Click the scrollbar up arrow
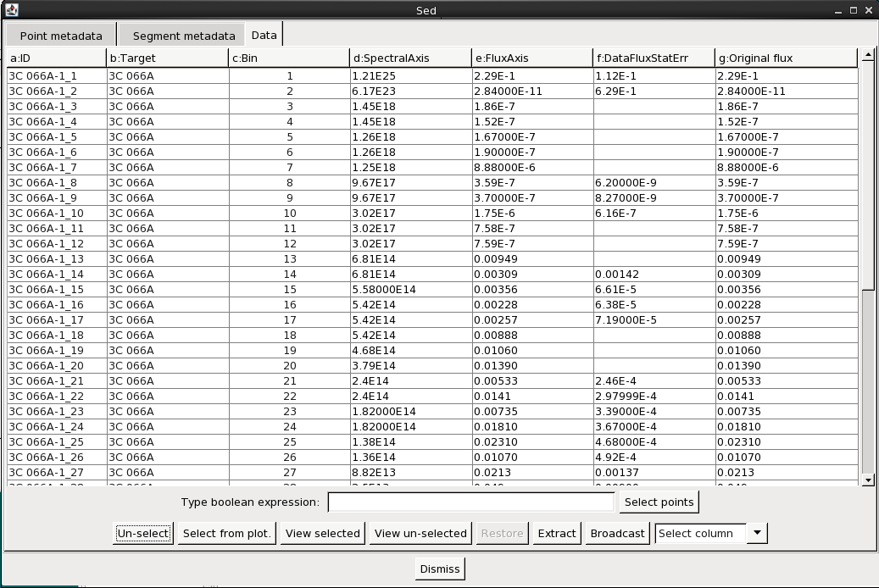 tap(868, 55)
